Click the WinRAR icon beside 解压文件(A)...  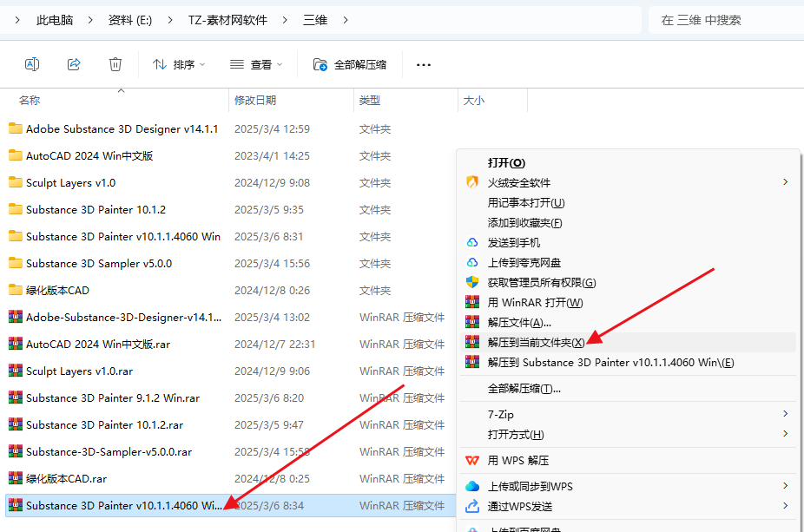click(472, 322)
